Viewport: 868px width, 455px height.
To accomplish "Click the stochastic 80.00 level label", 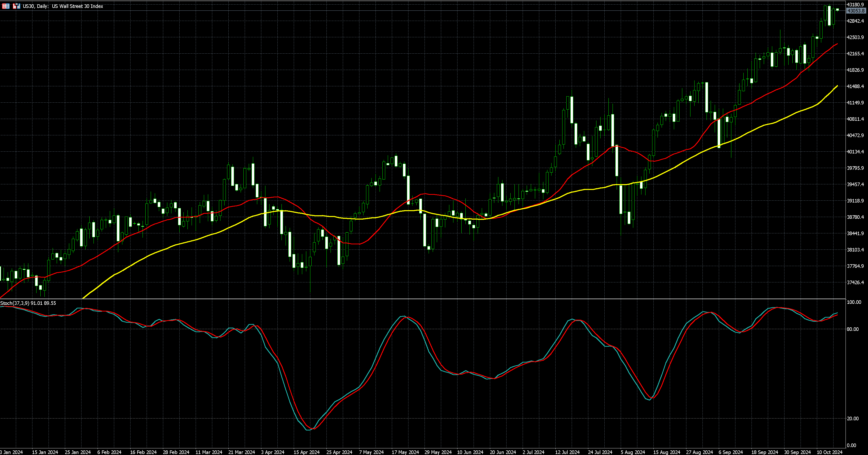I will tap(852, 329).
